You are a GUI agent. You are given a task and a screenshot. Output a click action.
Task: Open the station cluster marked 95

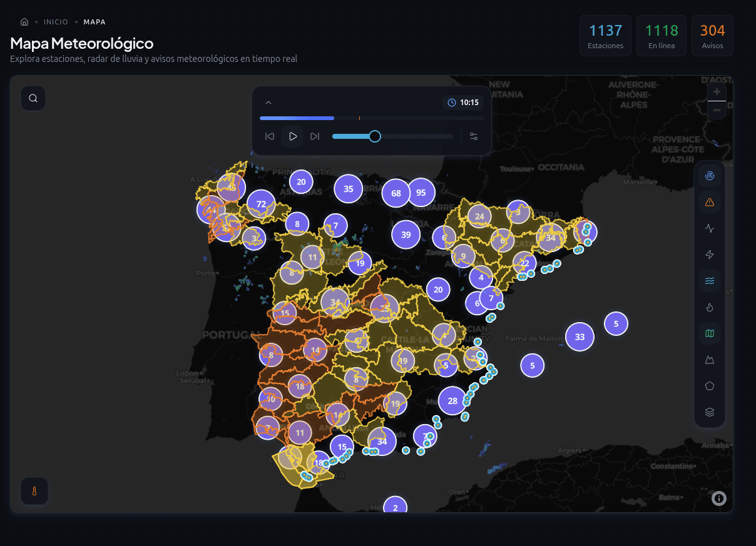[421, 193]
